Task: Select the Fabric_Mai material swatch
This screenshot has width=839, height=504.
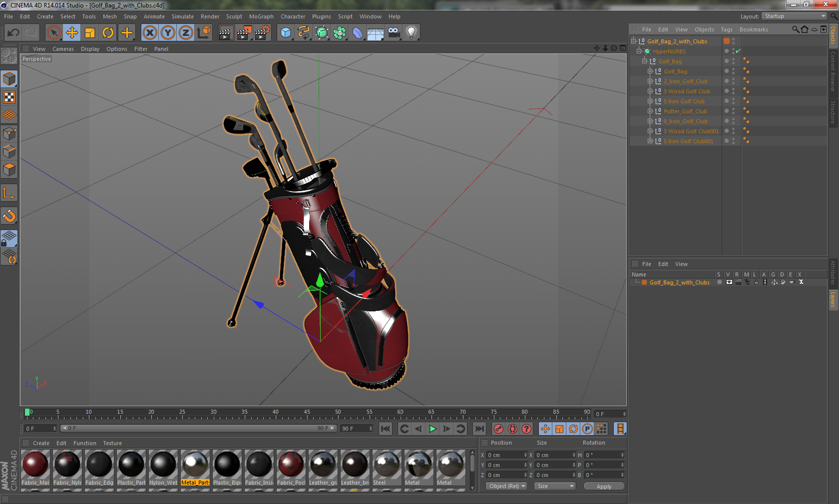Action: (x=35, y=468)
